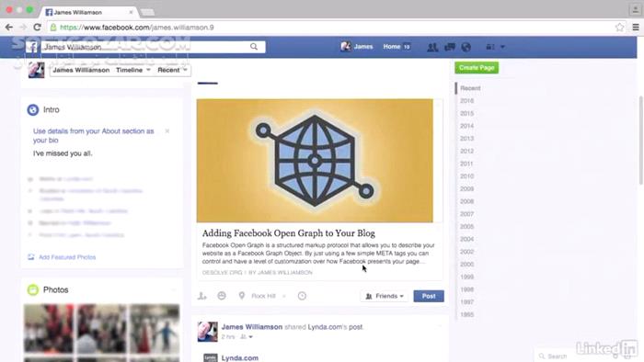Screen dimensions: 644x362
Task: Jump to 2009 in timeline navigator
Action: [x=467, y=189]
